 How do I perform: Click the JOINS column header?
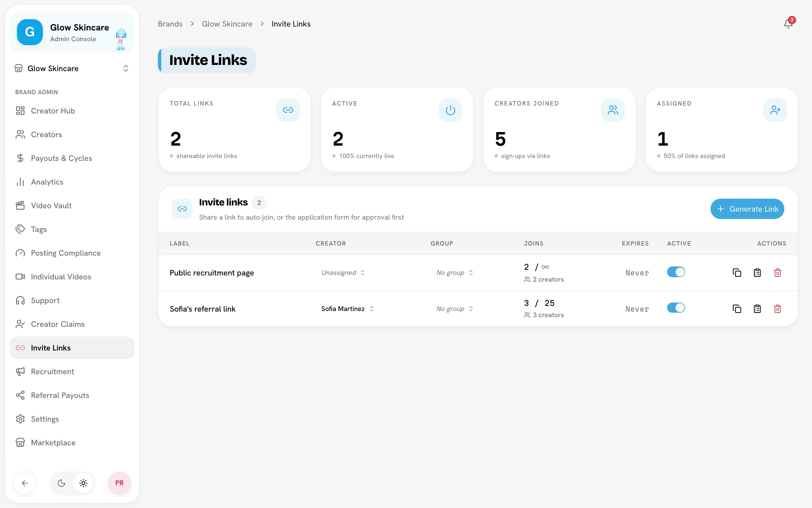coord(533,244)
